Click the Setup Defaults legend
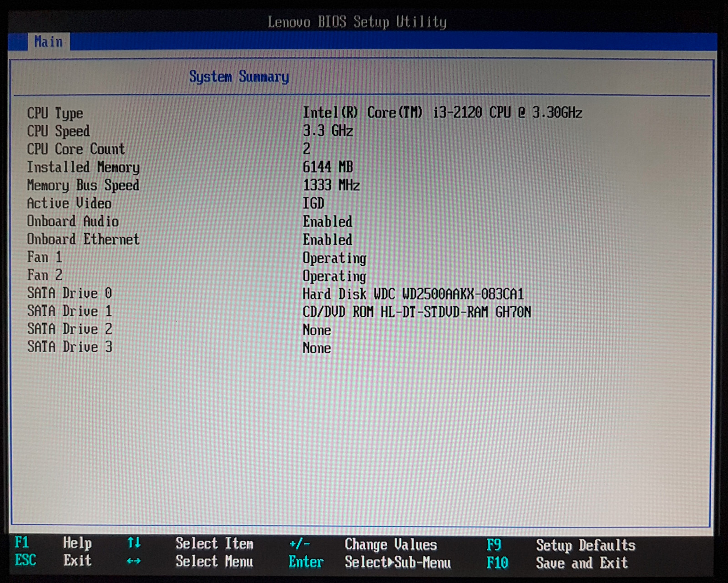 [586, 545]
